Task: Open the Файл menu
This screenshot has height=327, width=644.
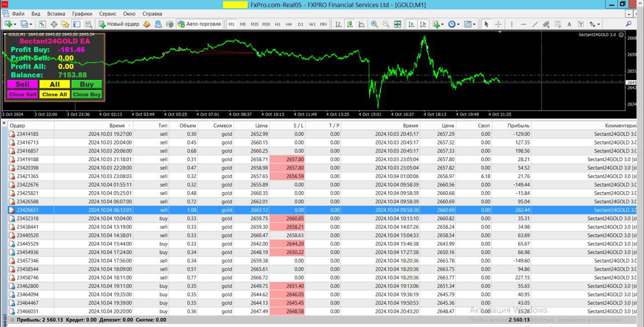Action: click(x=18, y=14)
